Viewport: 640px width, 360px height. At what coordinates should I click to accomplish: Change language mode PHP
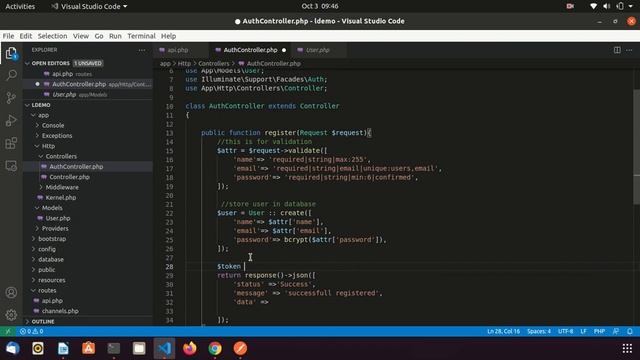[x=599, y=331]
